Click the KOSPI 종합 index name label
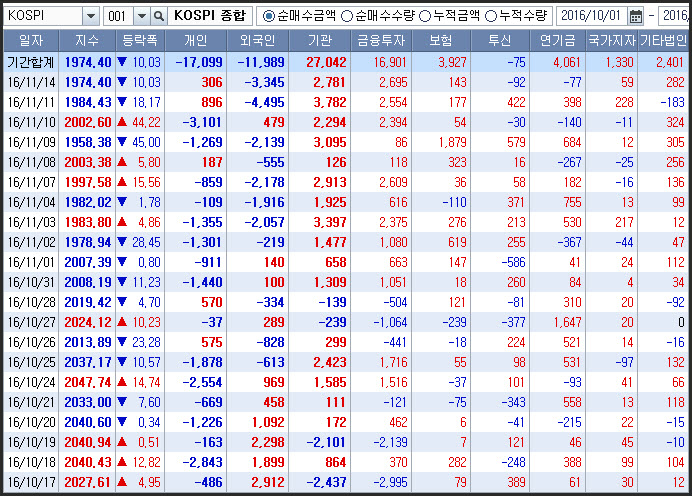 [210, 16]
